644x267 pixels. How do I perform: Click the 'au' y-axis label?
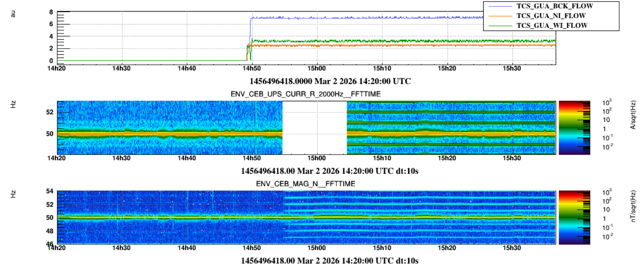point(13,14)
